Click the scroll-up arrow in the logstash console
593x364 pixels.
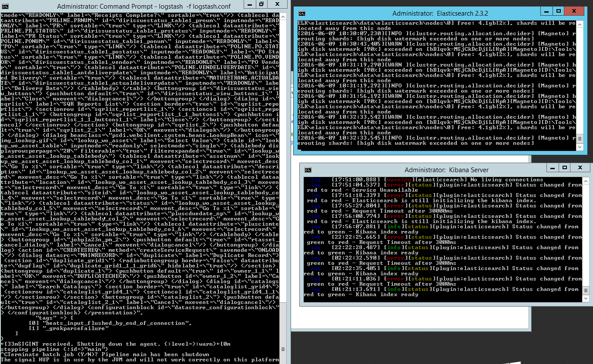(x=283, y=16)
